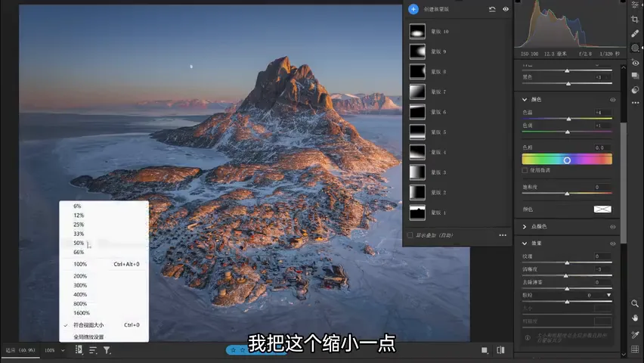
Task: Click the single view square icon
Action: pyautogui.click(x=485, y=350)
